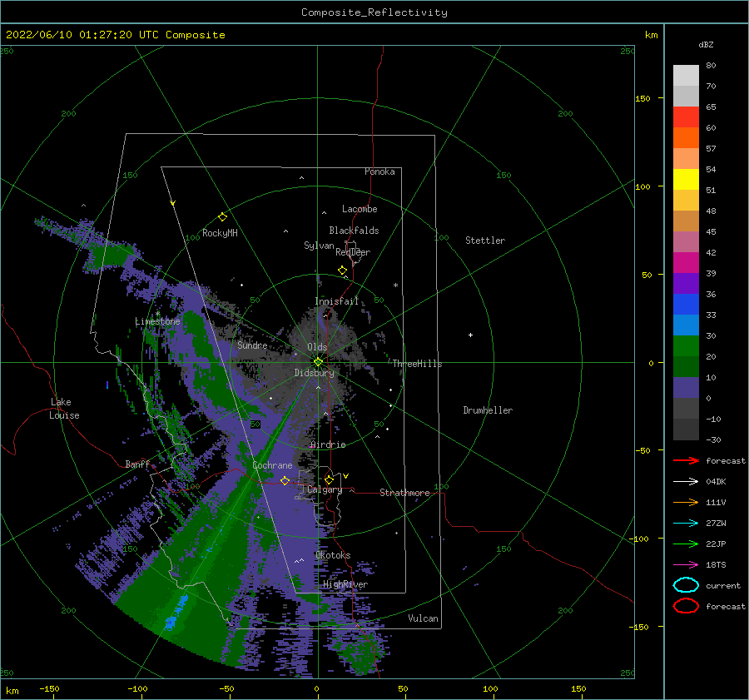
Task: Click the RedDeer city label
Action: 353,252
